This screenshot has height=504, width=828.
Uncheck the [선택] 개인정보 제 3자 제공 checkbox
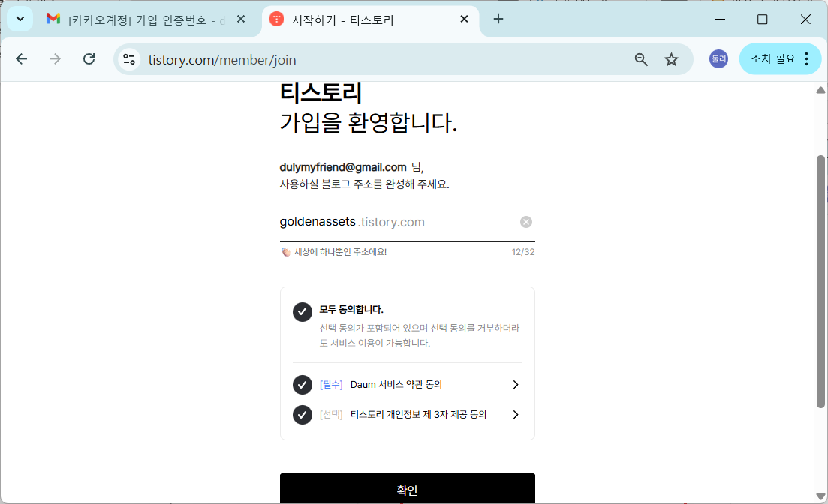click(302, 415)
